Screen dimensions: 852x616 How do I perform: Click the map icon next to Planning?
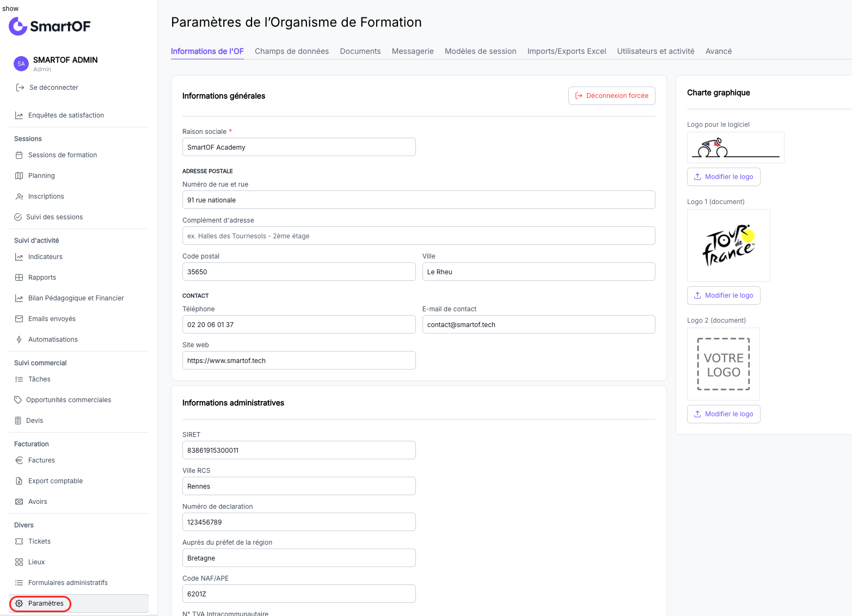(x=19, y=176)
